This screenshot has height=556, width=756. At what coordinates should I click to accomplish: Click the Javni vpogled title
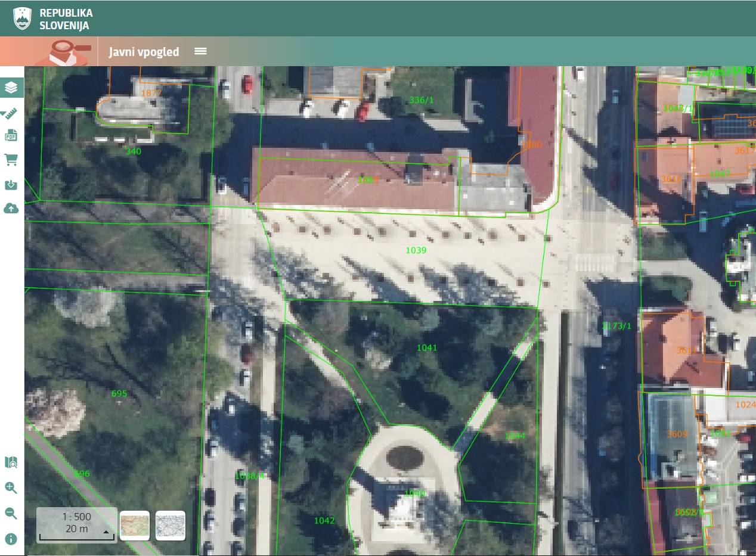144,52
